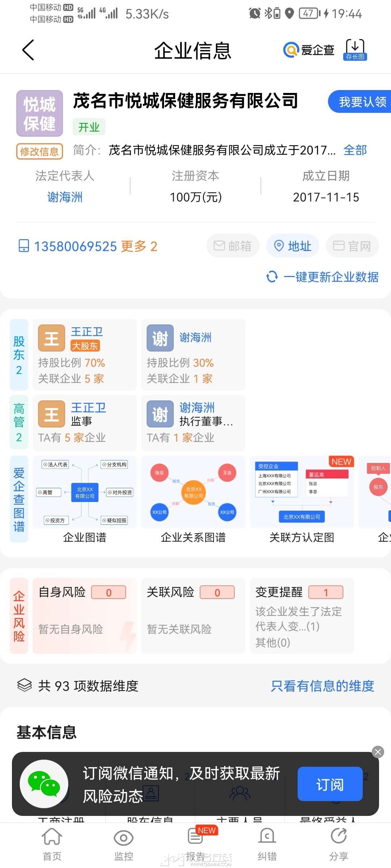Tap the 邮箱 mail button
Image resolution: width=391 pixels, height=868 pixels.
click(x=233, y=246)
